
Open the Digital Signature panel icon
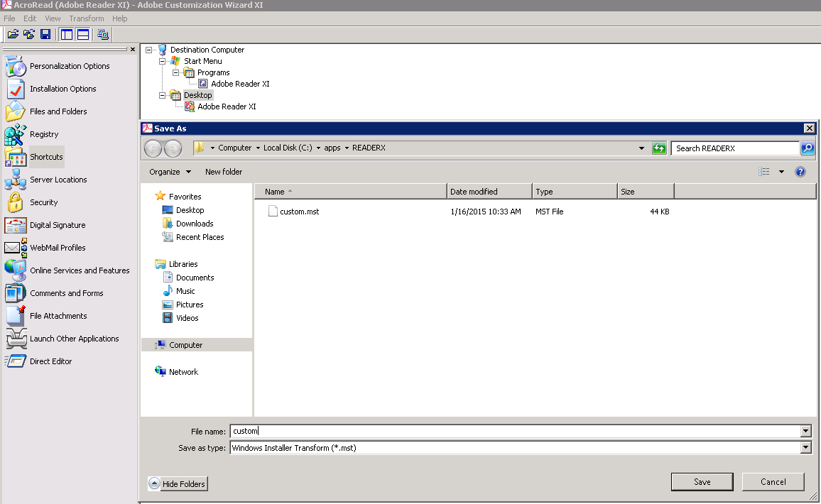(x=15, y=225)
